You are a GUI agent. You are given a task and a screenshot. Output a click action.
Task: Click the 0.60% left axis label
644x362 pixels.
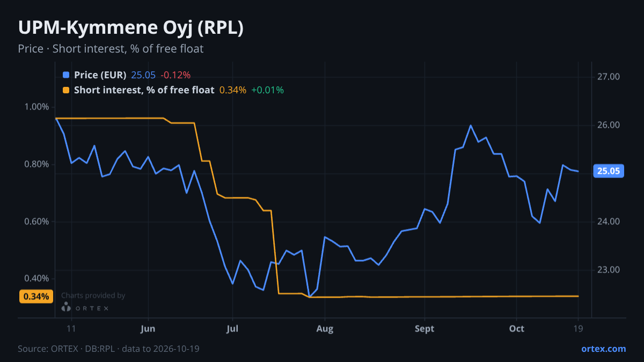point(36,221)
